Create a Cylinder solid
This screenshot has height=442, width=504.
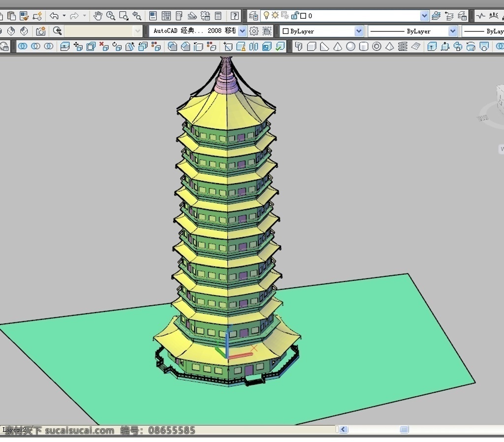pyautogui.click(x=363, y=47)
